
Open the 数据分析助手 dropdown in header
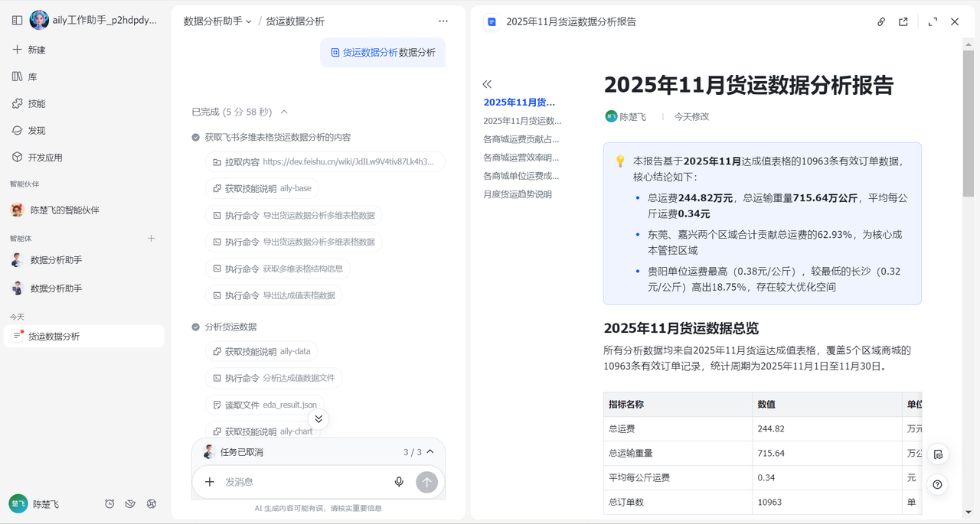click(217, 21)
